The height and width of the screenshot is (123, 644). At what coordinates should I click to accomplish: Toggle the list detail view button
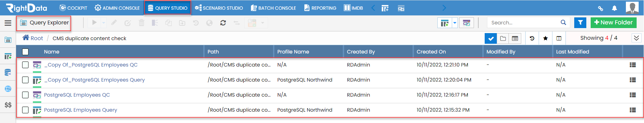click(515, 38)
